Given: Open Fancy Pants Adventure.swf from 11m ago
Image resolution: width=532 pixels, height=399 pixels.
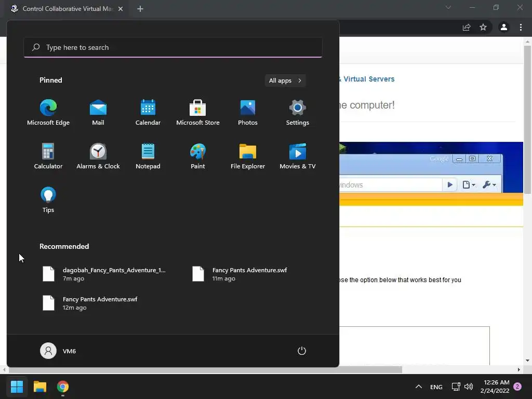Looking at the screenshot, I should pyautogui.click(x=240, y=274).
